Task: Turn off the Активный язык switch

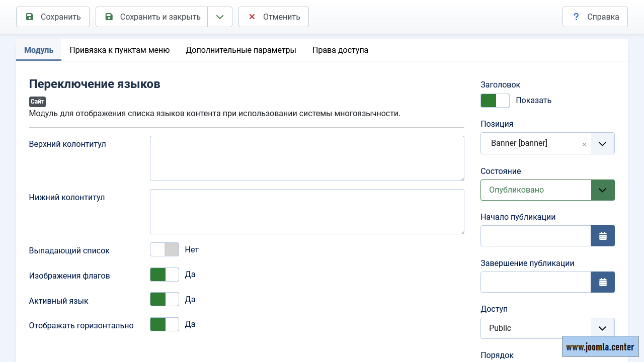Action: [x=165, y=300]
